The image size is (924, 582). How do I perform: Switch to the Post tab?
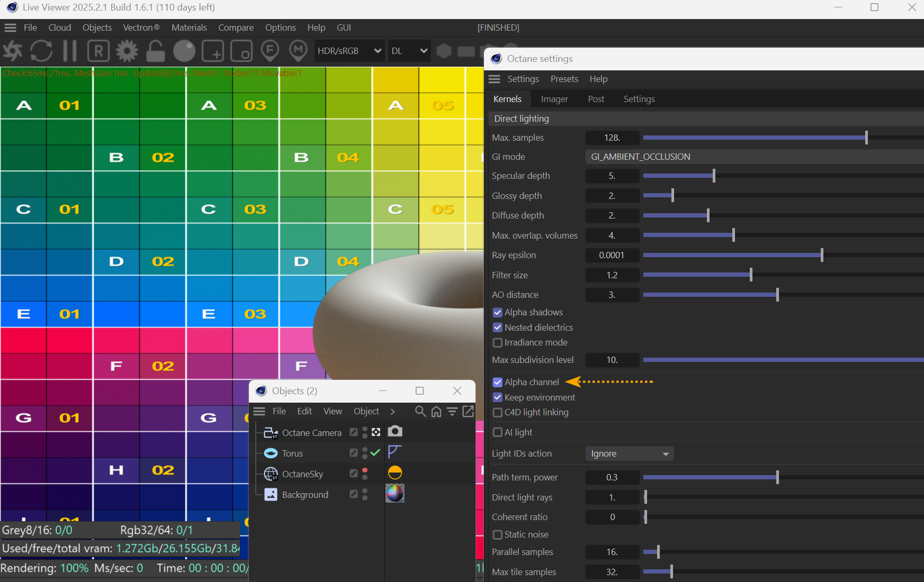click(x=596, y=99)
